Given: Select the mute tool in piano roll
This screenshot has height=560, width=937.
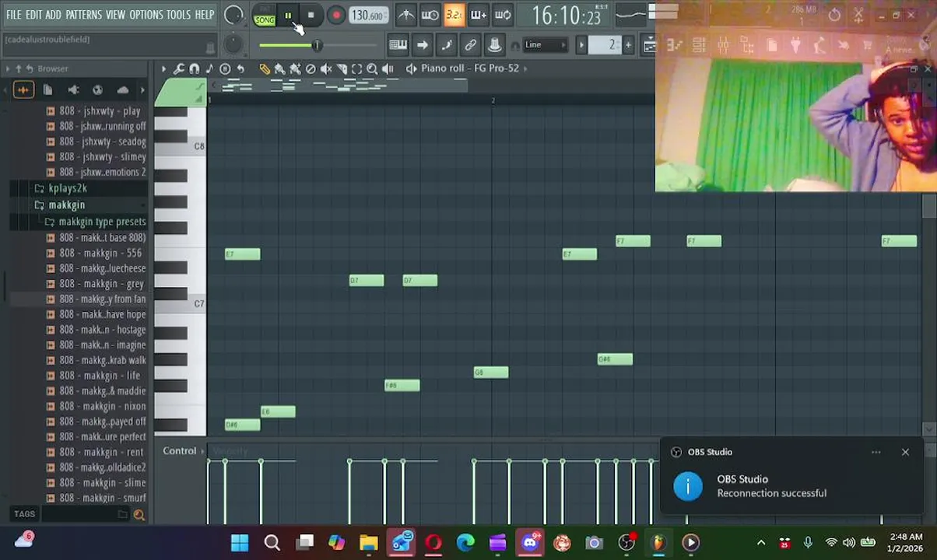Looking at the screenshot, I should click(x=326, y=68).
